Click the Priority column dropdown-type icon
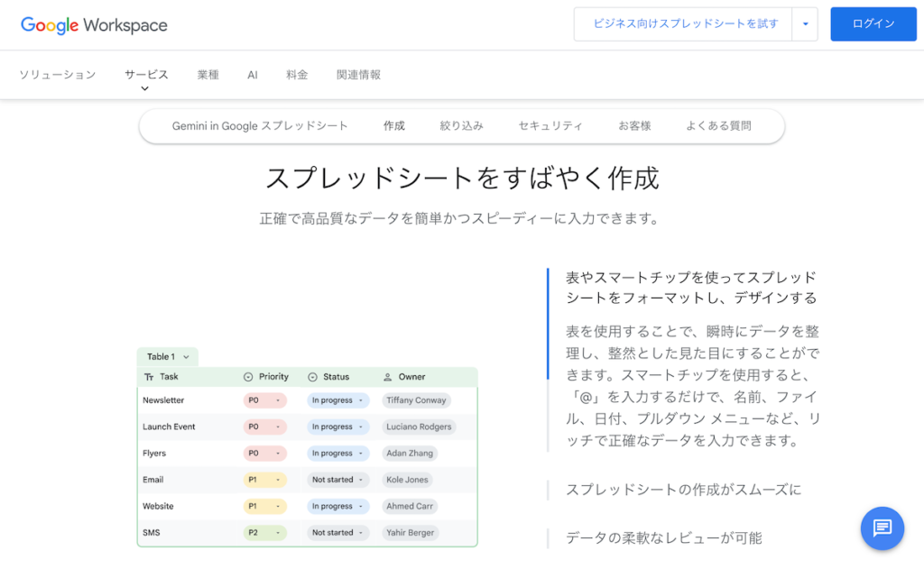Image resolution: width=924 pixels, height=569 pixels. [x=248, y=377]
